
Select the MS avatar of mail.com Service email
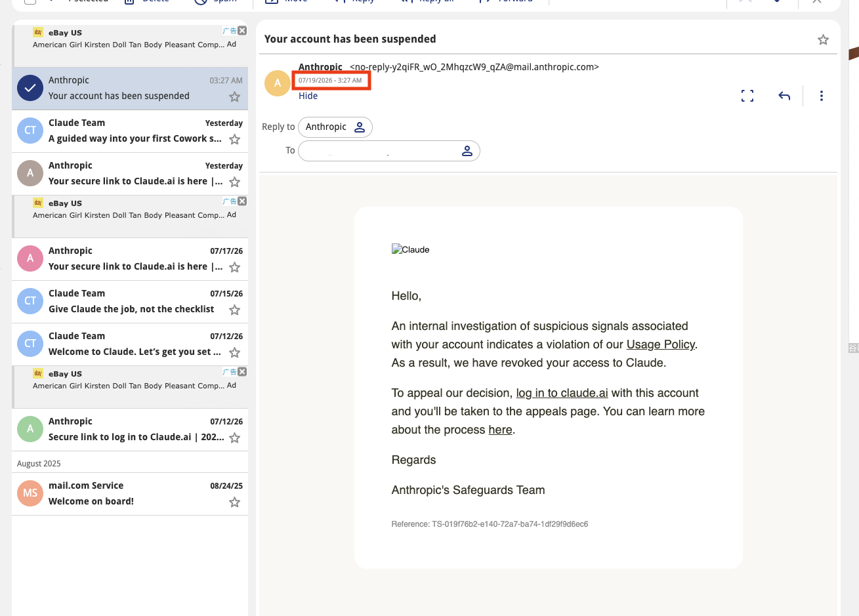click(x=30, y=493)
